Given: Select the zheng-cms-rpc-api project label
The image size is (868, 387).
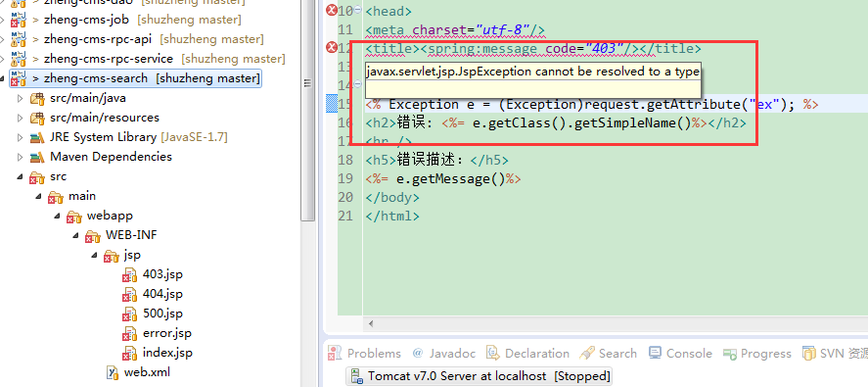Looking at the screenshot, I should pos(98,39).
